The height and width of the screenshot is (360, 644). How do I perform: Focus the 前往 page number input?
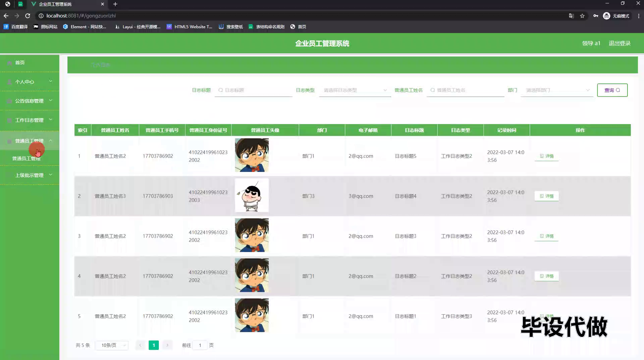[200, 345]
